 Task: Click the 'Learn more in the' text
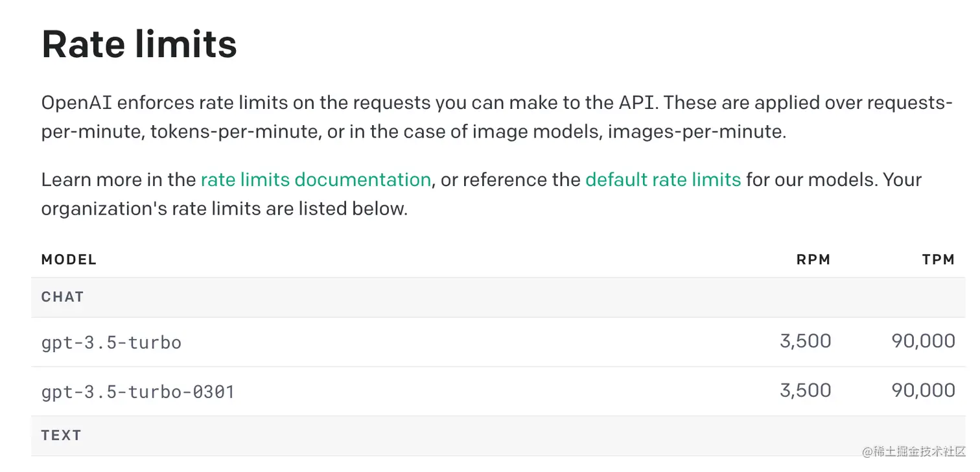point(118,180)
